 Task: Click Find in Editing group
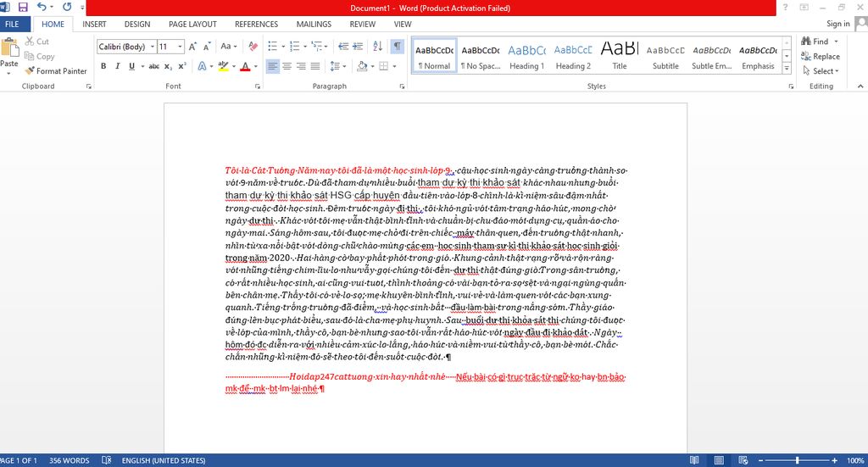[815, 42]
